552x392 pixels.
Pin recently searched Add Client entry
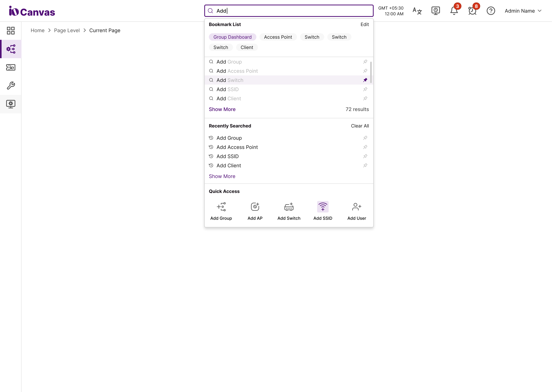pyautogui.click(x=365, y=166)
